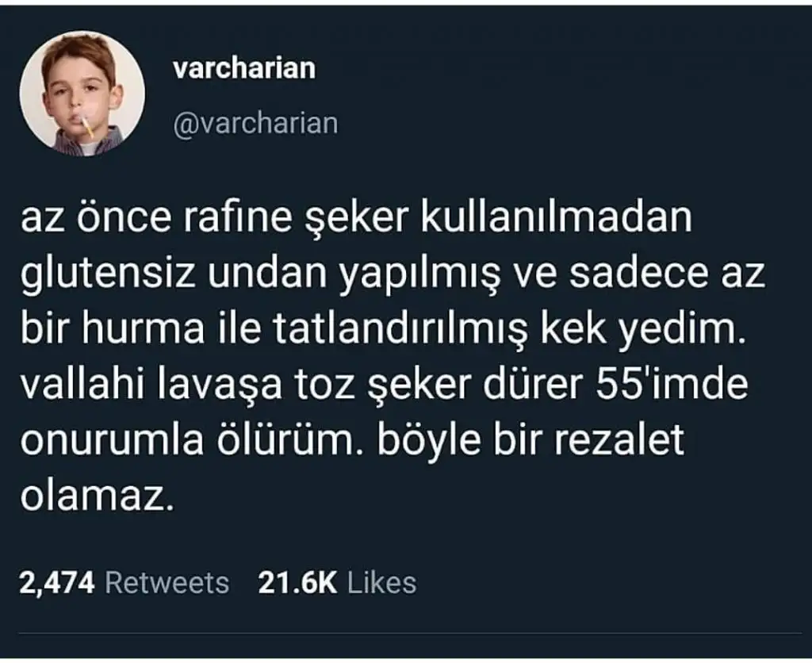812x663 pixels.
Task: Click the word 'glutensiz' in the tweet
Action: 108,276
